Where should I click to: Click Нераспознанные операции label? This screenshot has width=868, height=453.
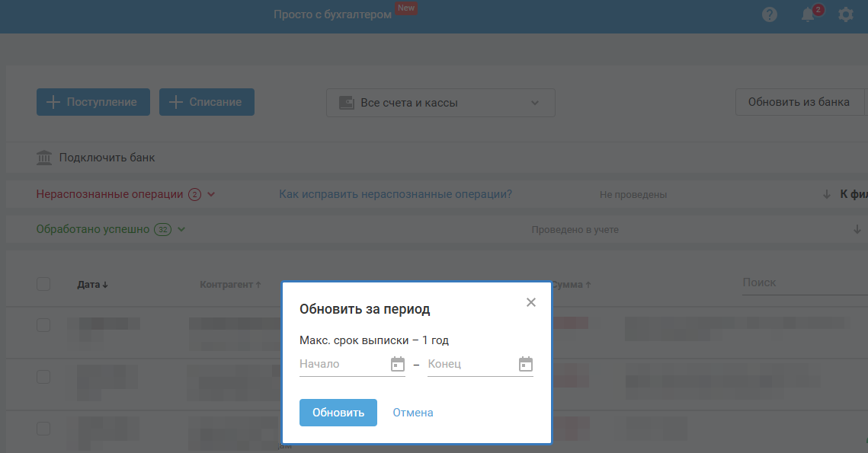(x=110, y=194)
